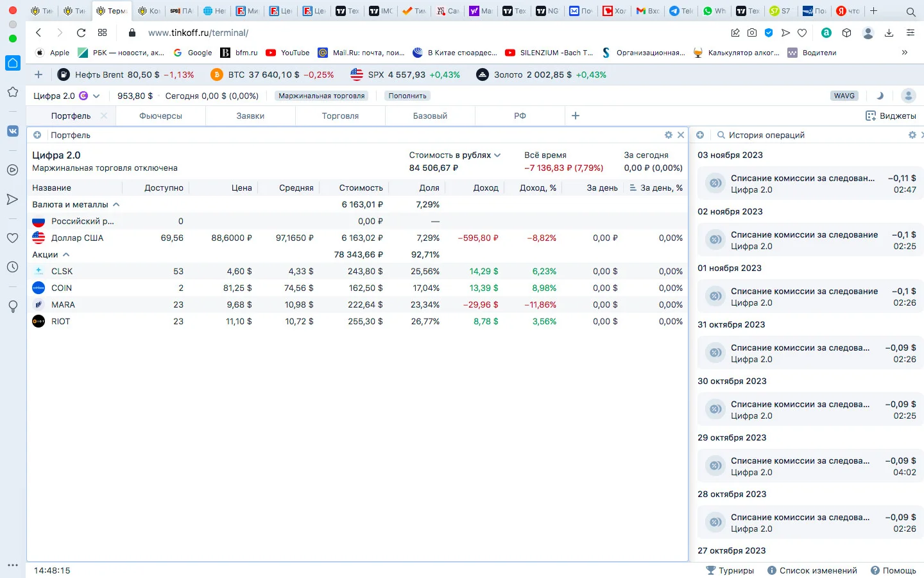Click the BTC ticker in the top bar

pyautogui.click(x=273, y=74)
